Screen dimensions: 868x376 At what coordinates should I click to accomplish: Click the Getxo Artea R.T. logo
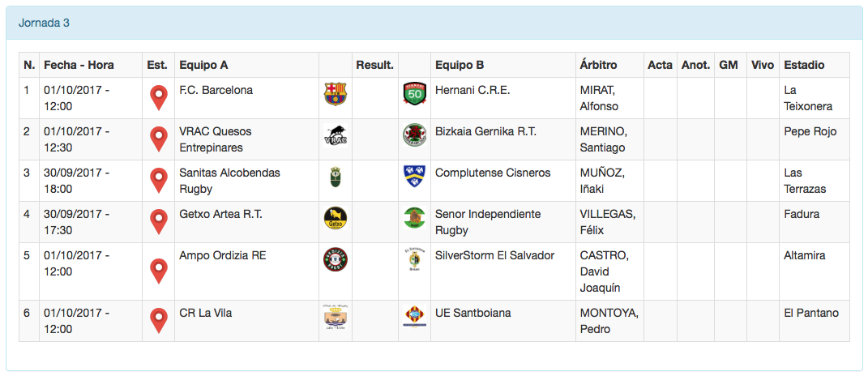pos(334,218)
